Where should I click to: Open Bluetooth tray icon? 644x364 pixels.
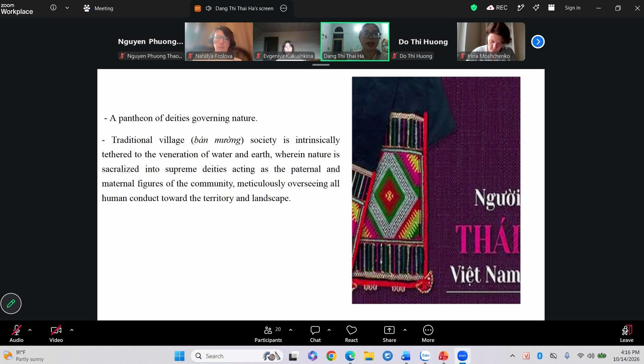[540, 356]
